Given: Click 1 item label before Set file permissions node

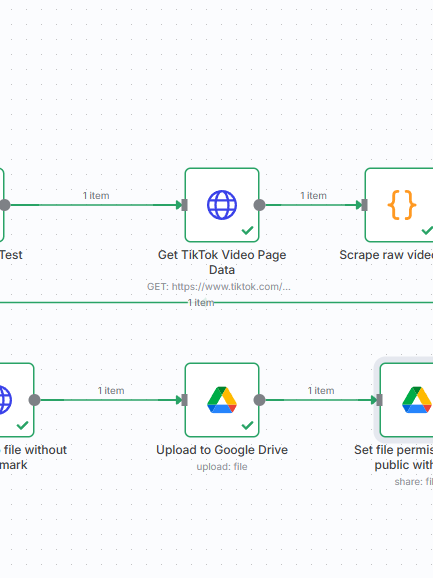Looking at the screenshot, I should [x=321, y=391].
